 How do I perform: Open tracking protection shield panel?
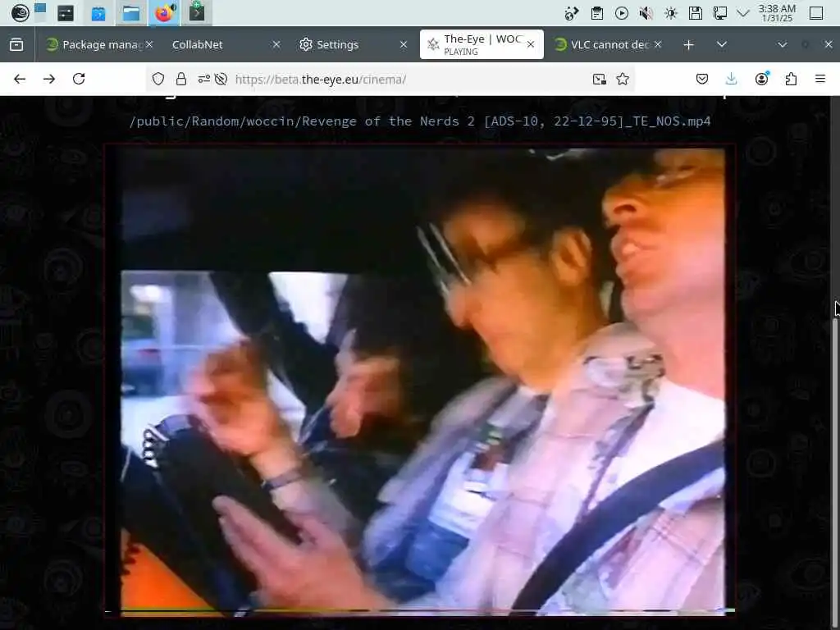click(158, 80)
